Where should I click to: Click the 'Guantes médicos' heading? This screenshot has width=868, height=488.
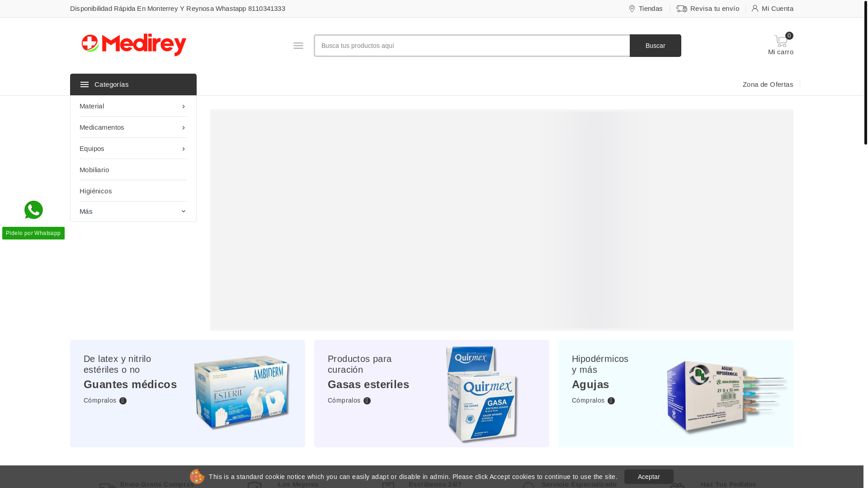pos(130,385)
